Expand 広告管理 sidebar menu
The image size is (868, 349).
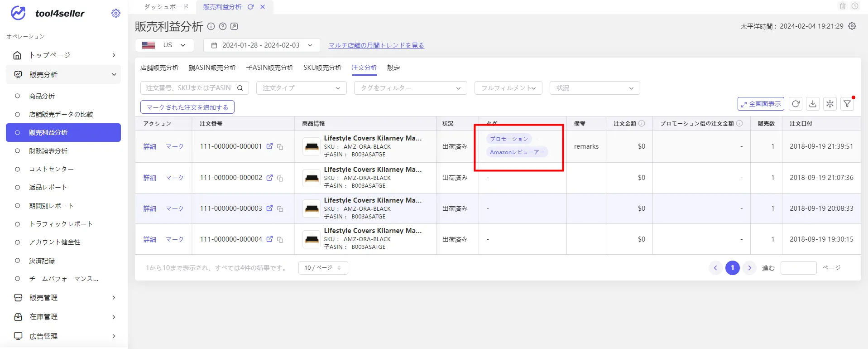(63, 336)
